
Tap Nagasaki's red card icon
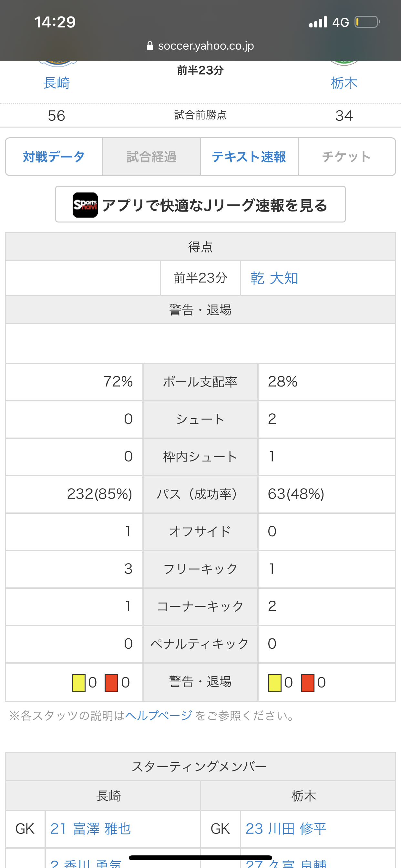click(x=111, y=683)
